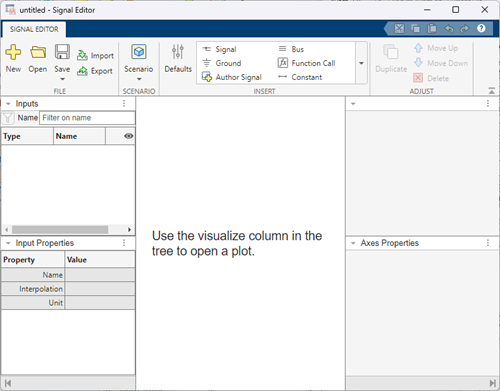This screenshot has width=500, height=391.
Task: Click the Copy icon in quick access
Action: coord(416,29)
